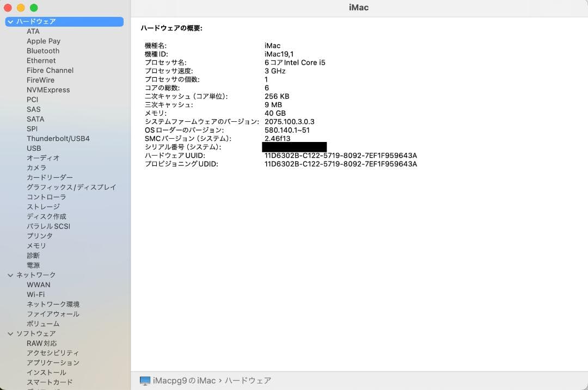Select Bluetooth in the sidebar
Viewport: 588px width, 390px height.
click(42, 51)
